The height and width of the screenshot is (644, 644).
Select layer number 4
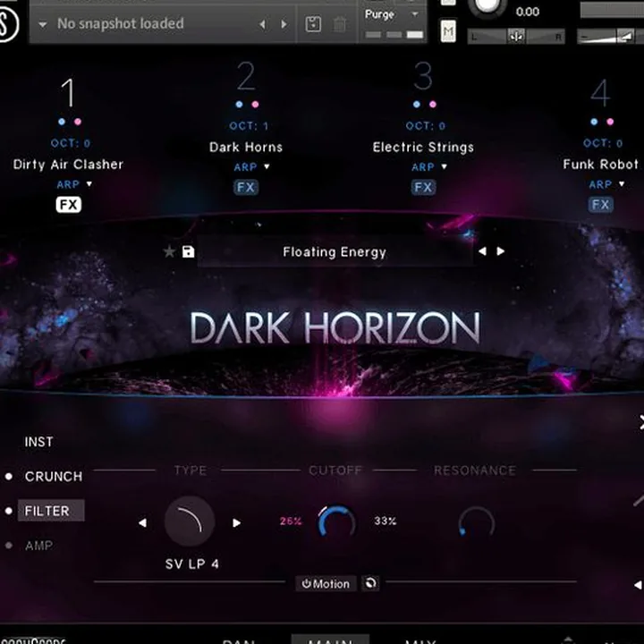pyautogui.click(x=600, y=93)
